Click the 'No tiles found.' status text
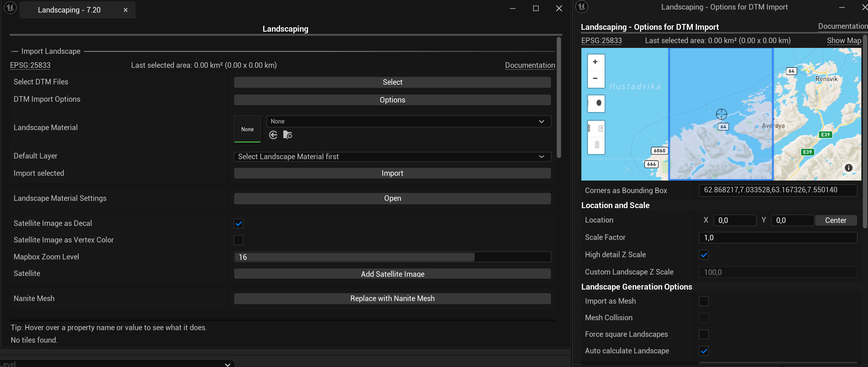This screenshot has width=868, height=367. click(34, 340)
